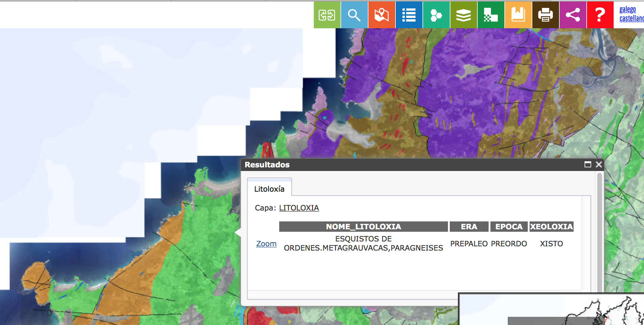This screenshot has height=325, width=644.
Task: Click the overview minimap thumbnail
Action: point(551,309)
